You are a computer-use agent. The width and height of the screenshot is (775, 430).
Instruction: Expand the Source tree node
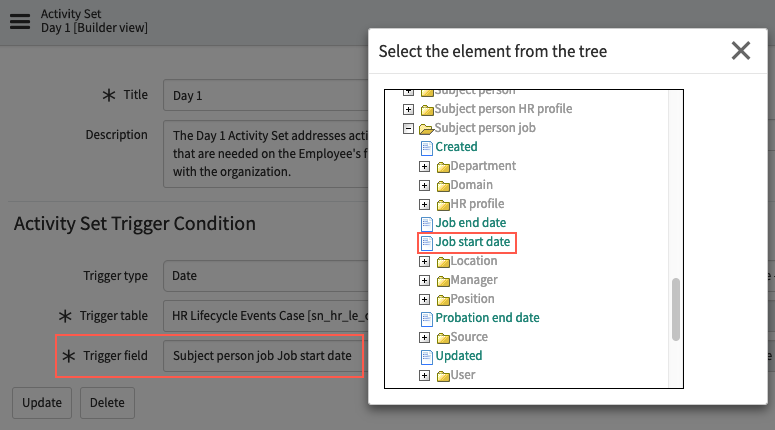coord(424,338)
